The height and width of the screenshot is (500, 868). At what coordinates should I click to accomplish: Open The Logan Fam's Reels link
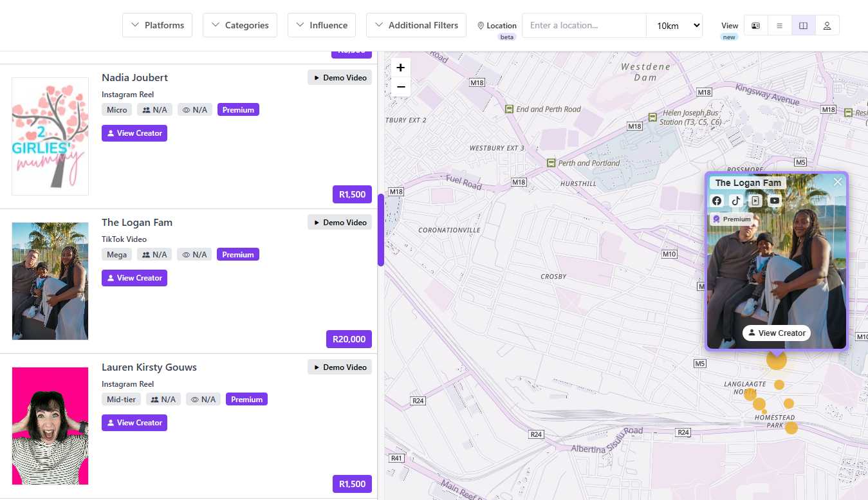pyautogui.click(x=755, y=200)
